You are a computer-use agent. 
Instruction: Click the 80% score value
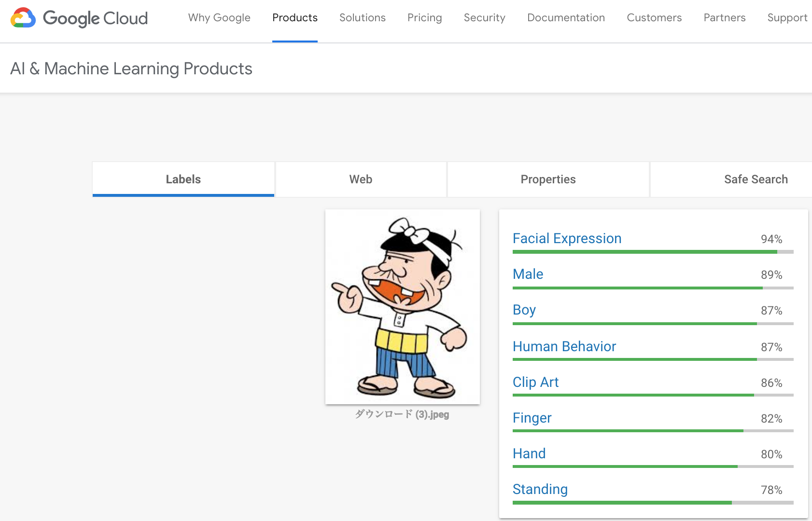coord(771,454)
